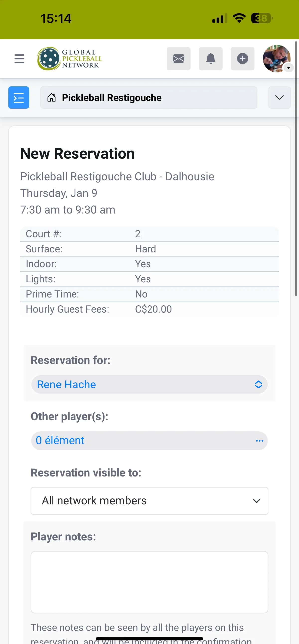Tap the small arrow on profile avatar
Viewport: 299px width, 644px height.
point(288,68)
